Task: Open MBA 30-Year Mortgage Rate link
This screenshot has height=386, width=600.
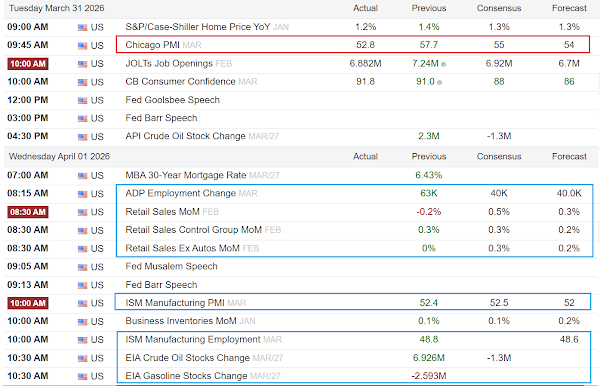Action: click(186, 175)
